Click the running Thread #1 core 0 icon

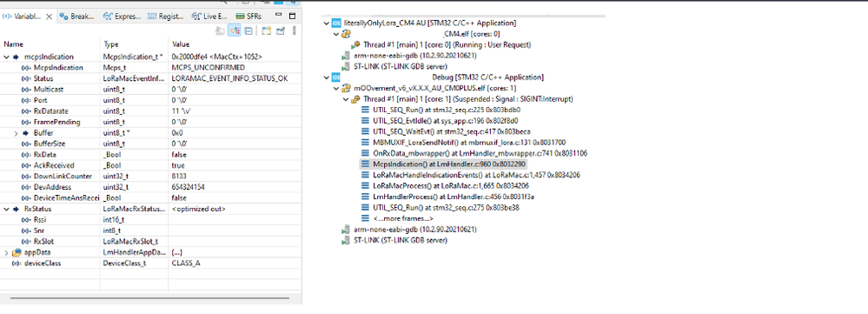point(356,45)
